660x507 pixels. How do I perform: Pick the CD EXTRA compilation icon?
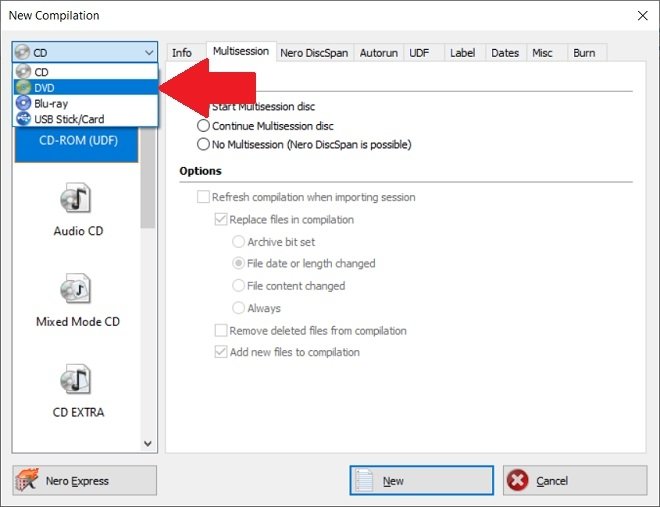[x=75, y=380]
